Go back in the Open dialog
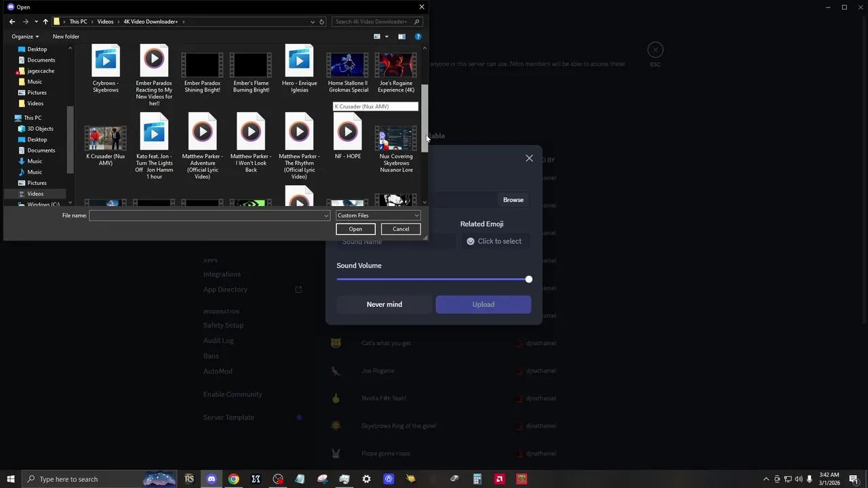The width and height of the screenshot is (868, 488). [12, 22]
